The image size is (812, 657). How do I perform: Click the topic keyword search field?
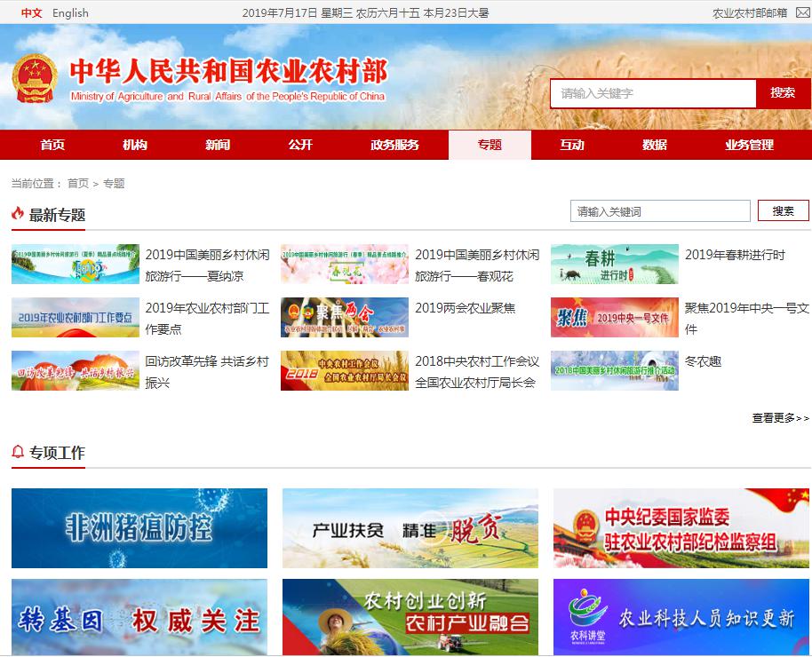[x=660, y=211]
